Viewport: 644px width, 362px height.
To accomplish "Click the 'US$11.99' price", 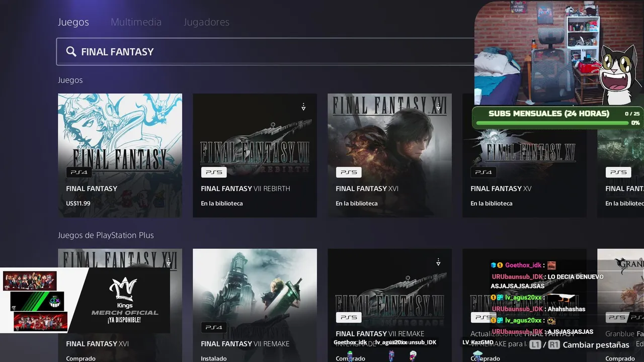I will point(78,204).
